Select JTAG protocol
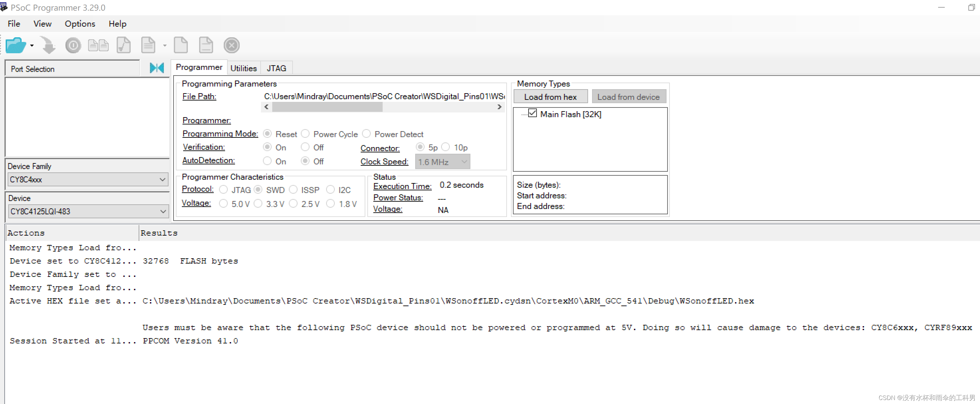This screenshot has height=404, width=980. [x=223, y=189]
